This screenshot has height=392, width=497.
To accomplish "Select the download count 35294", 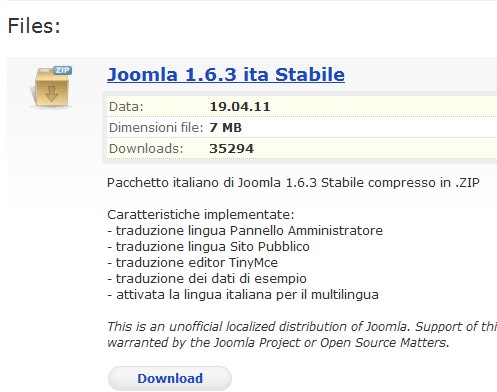I will pos(231,149).
